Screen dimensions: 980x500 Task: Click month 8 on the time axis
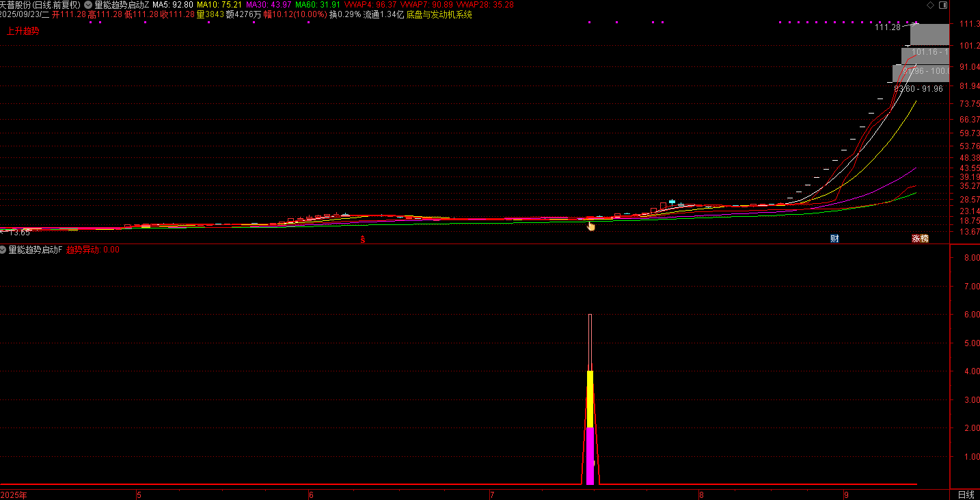(701, 495)
